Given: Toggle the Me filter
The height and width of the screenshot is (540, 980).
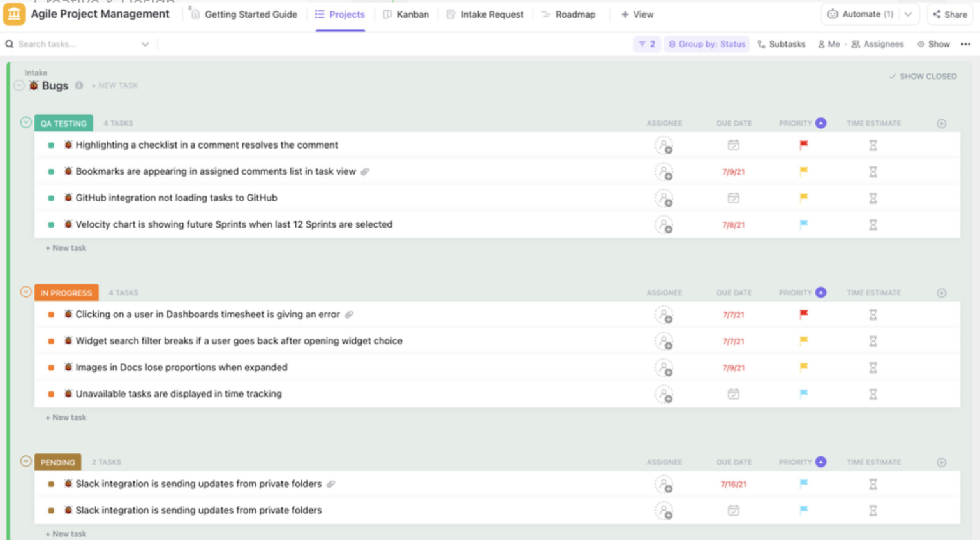Looking at the screenshot, I should click(x=830, y=44).
